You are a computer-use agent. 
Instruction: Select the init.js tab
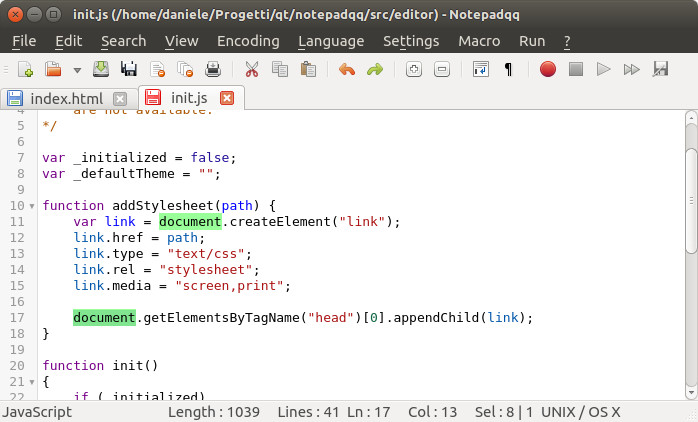(191, 97)
